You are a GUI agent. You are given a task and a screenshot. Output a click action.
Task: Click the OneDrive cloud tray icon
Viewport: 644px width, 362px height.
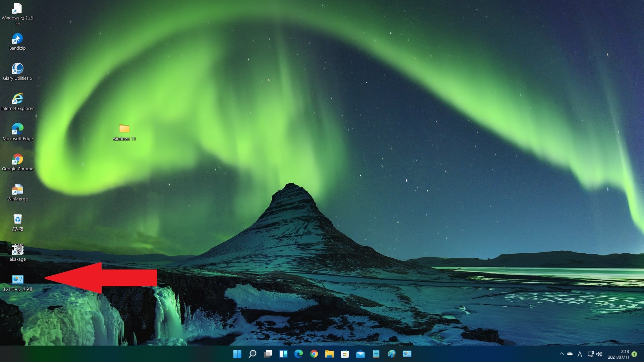click(570, 354)
